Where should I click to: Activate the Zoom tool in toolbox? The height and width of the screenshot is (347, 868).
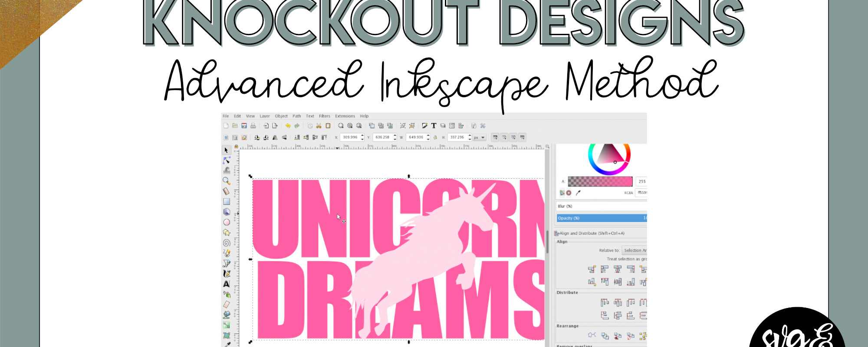pyautogui.click(x=226, y=180)
